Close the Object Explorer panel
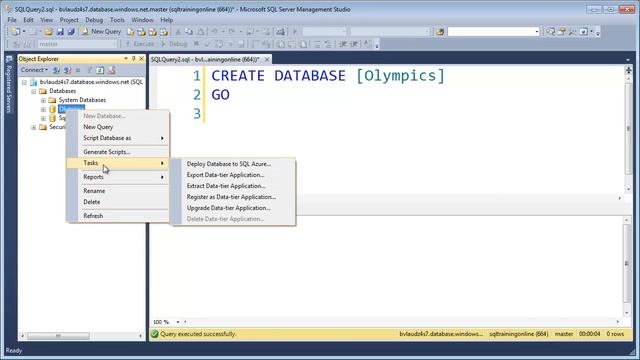The width and height of the screenshot is (640, 360). pyautogui.click(x=141, y=59)
